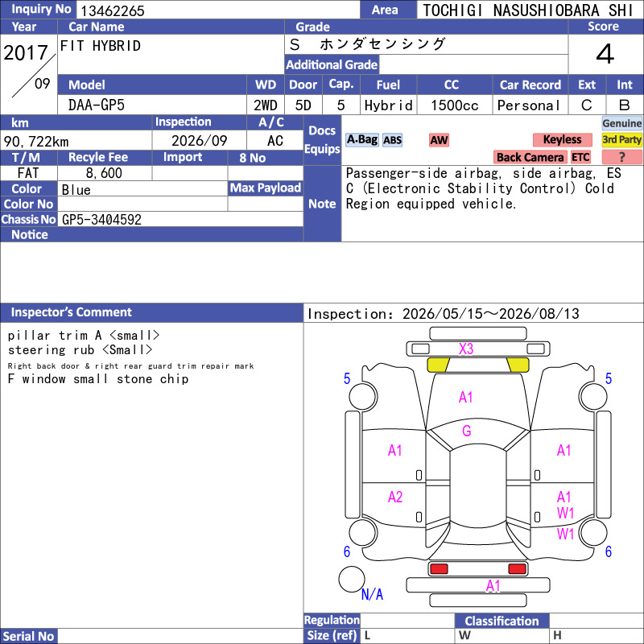Image resolution: width=644 pixels, height=644 pixels.
Task: Click the score value 4
Action: tap(605, 54)
